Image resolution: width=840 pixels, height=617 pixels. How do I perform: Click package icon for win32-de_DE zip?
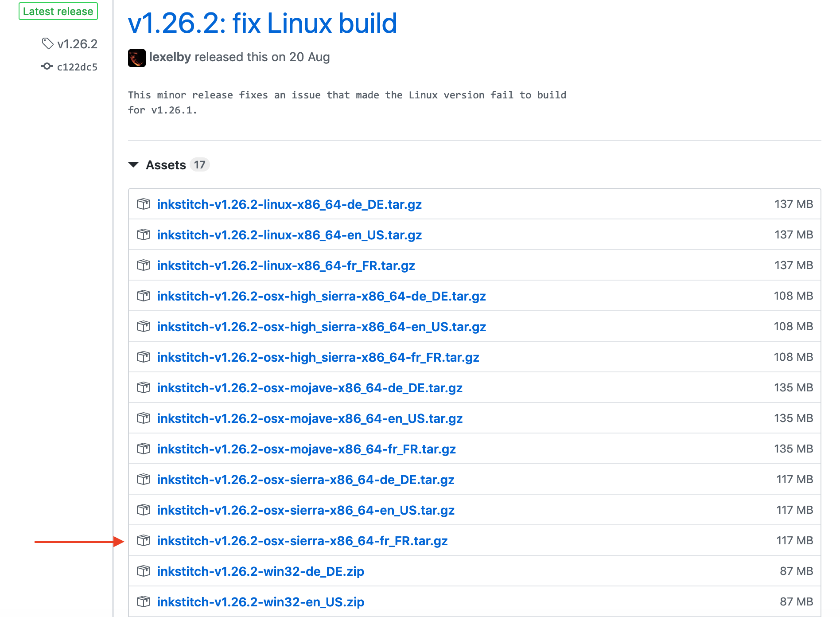144,571
